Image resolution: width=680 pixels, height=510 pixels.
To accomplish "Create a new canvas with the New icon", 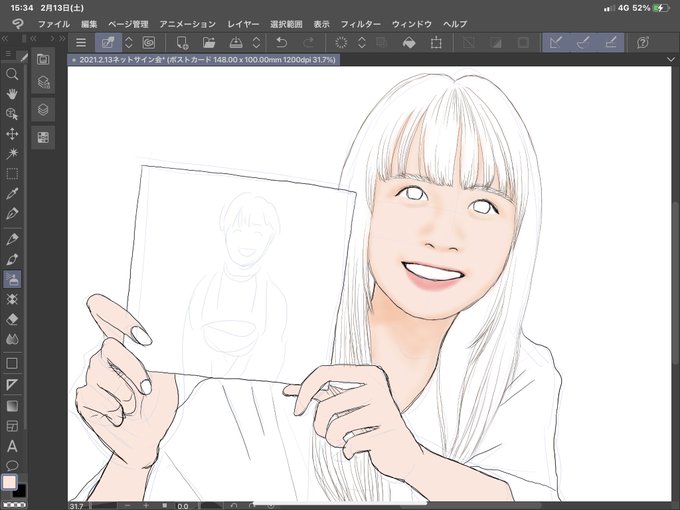I will point(182,42).
